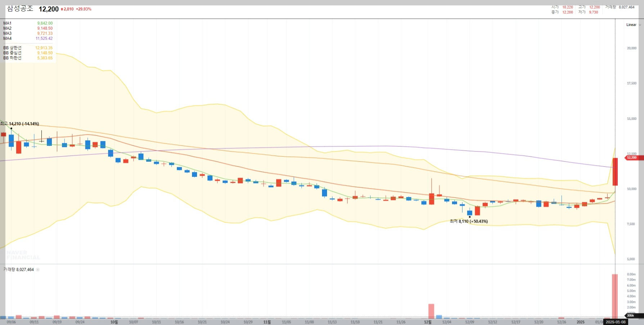Select the MA4 legend value 11,525.42
This screenshot has height=325, width=644.
point(44,39)
